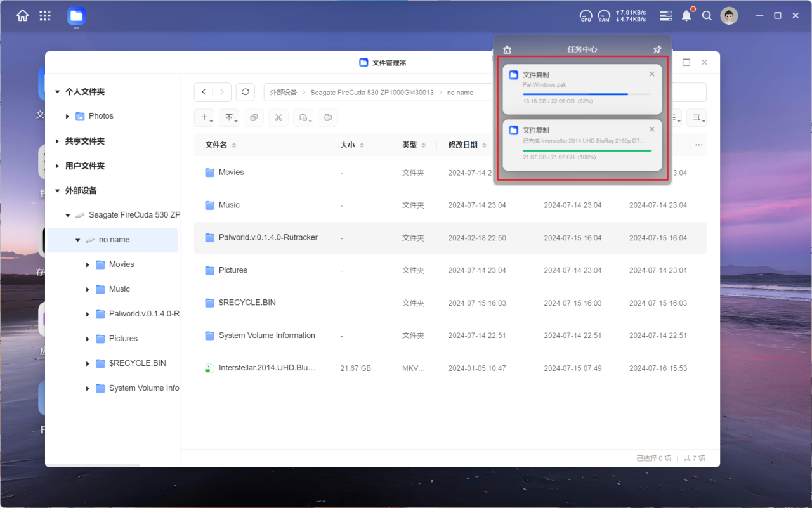The image size is (812, 508).
Task: Expand the Photos folder in sidebar
Action: (68, 116)
